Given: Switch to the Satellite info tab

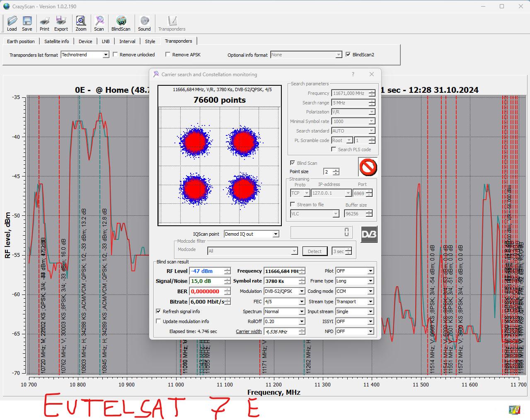Looking at the screenshot, I should pos(57,41).
